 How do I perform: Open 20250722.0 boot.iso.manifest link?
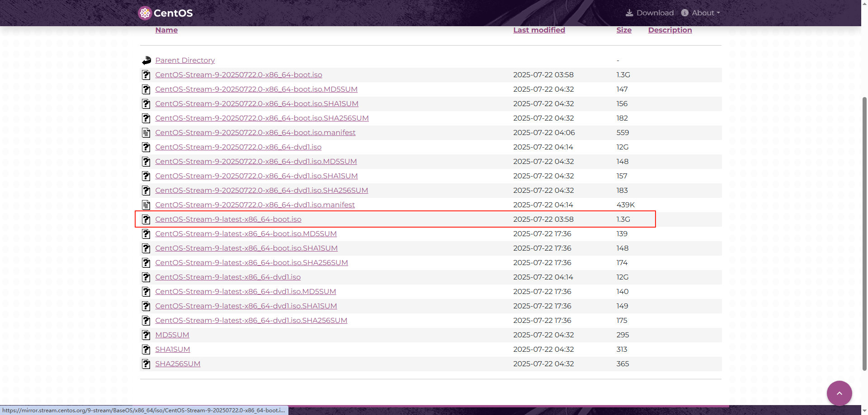click(x=255, y=132)
